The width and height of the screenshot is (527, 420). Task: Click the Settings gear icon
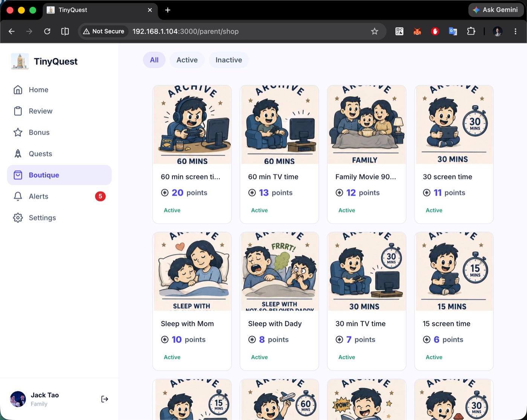(18, 218)
